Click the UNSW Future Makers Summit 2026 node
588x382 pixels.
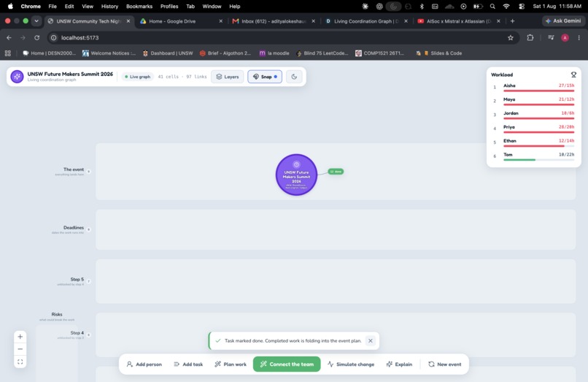coord(296,175)
